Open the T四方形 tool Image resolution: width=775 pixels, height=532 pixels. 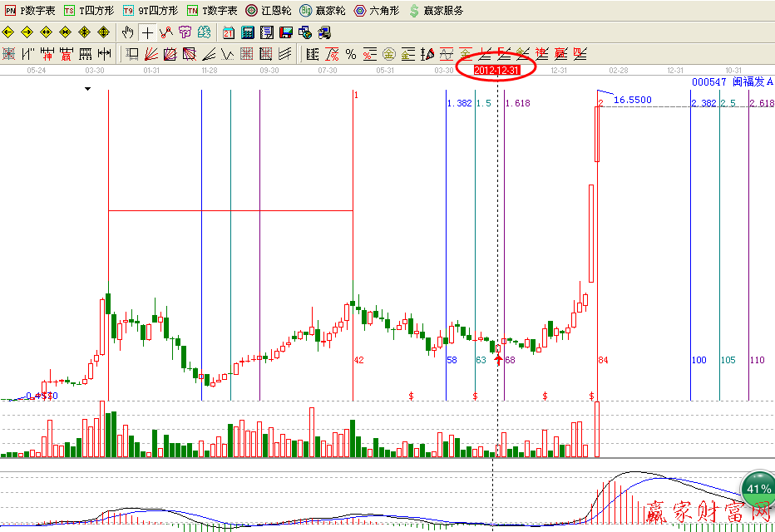click(87, 11)
